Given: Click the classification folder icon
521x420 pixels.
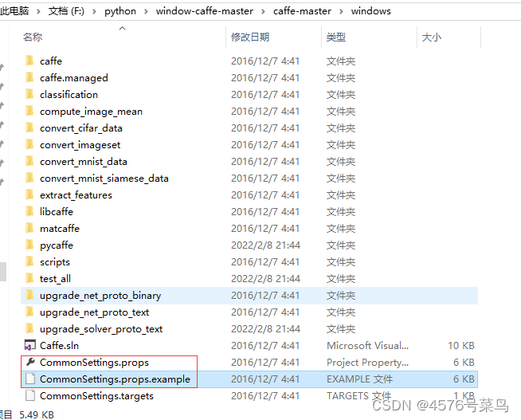Looking at the screenshot, I should point(29,94).
